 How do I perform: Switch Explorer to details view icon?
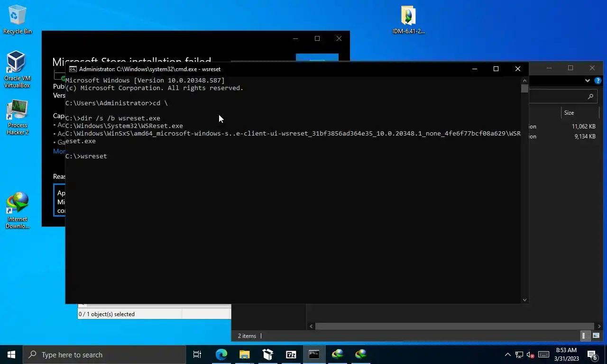pyautogui.click(x=584, y=336)
